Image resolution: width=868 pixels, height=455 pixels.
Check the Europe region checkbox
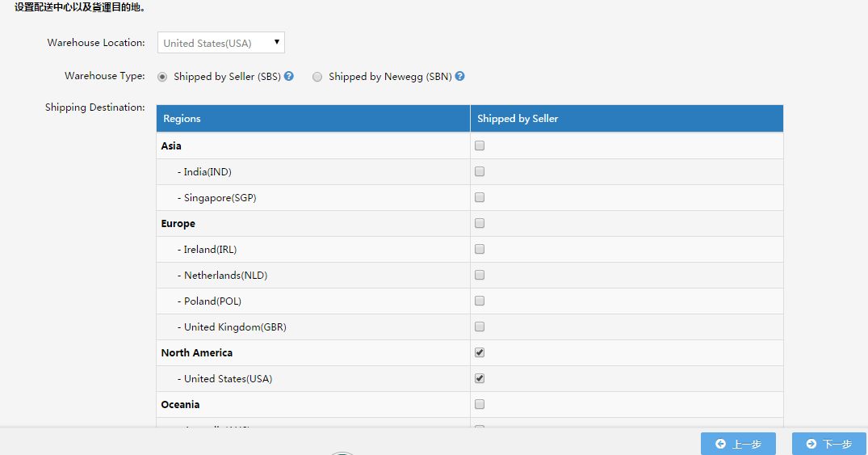(x=480, y=224)
